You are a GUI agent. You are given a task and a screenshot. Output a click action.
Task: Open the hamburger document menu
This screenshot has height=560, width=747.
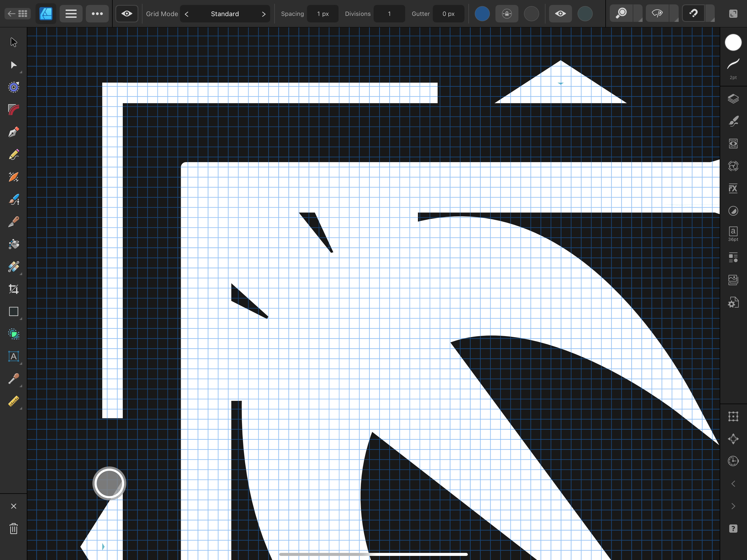pyautogui.click(x=71, y=13)
